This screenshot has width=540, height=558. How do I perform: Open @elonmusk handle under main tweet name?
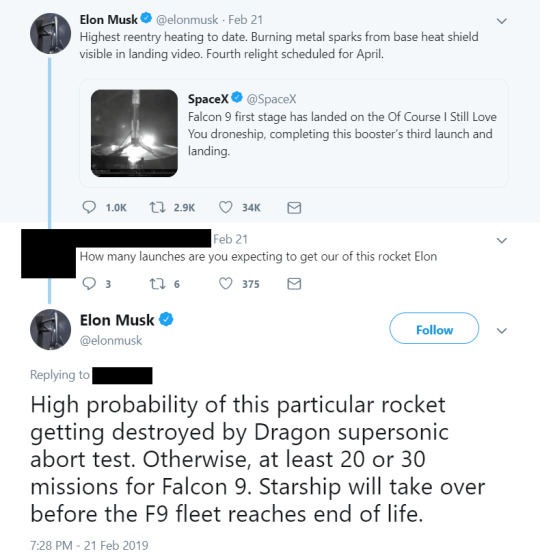[x=111, y=341]
